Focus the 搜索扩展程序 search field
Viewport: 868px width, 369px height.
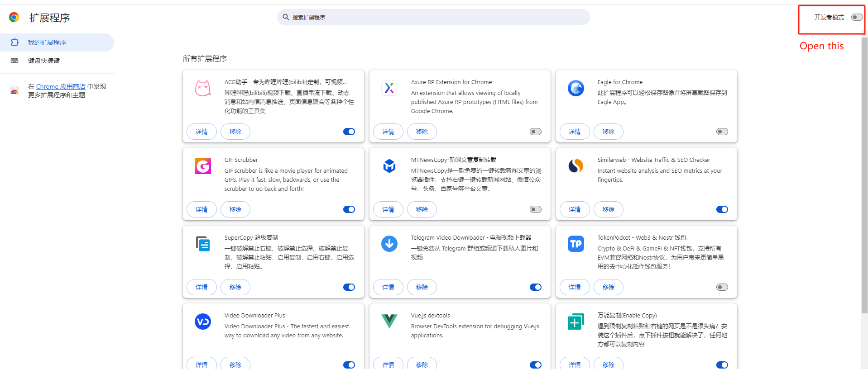tap(434, 17)
